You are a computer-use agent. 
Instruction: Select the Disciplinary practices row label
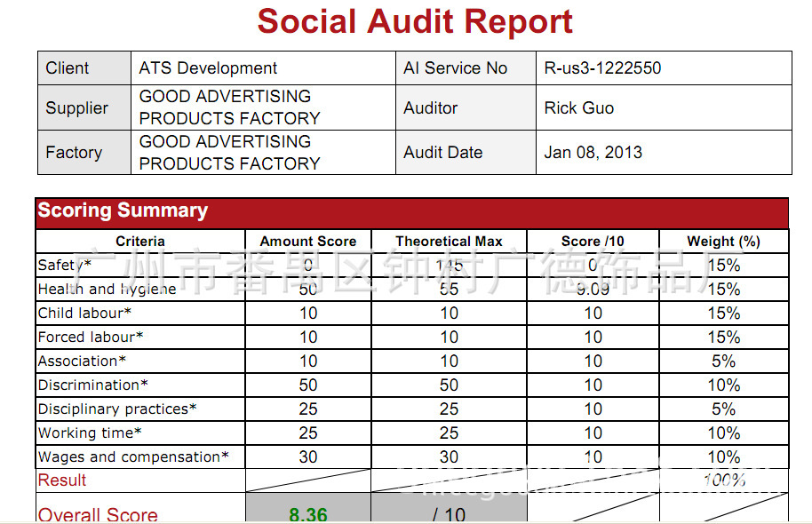click(117, 409)
